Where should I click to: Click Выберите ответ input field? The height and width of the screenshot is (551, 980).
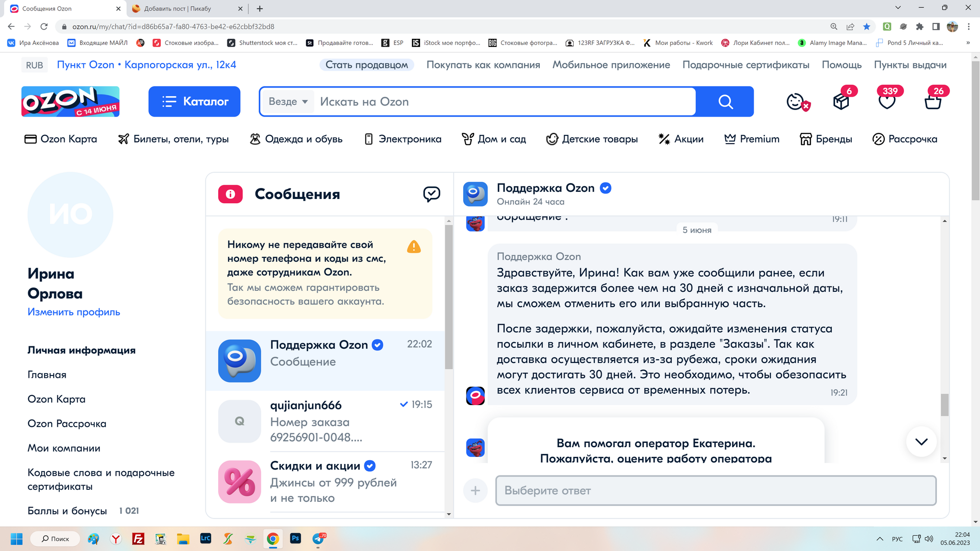tap(716, 490)
